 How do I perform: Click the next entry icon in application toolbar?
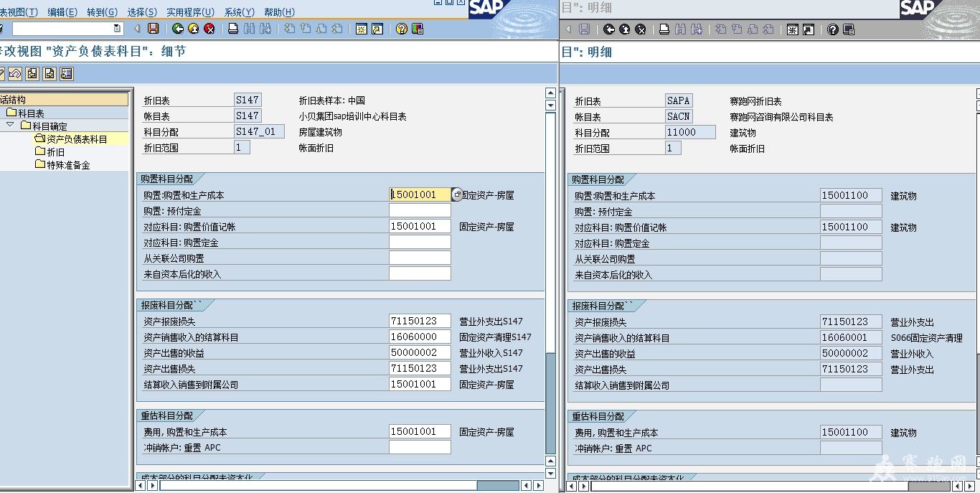pos(50,74)
